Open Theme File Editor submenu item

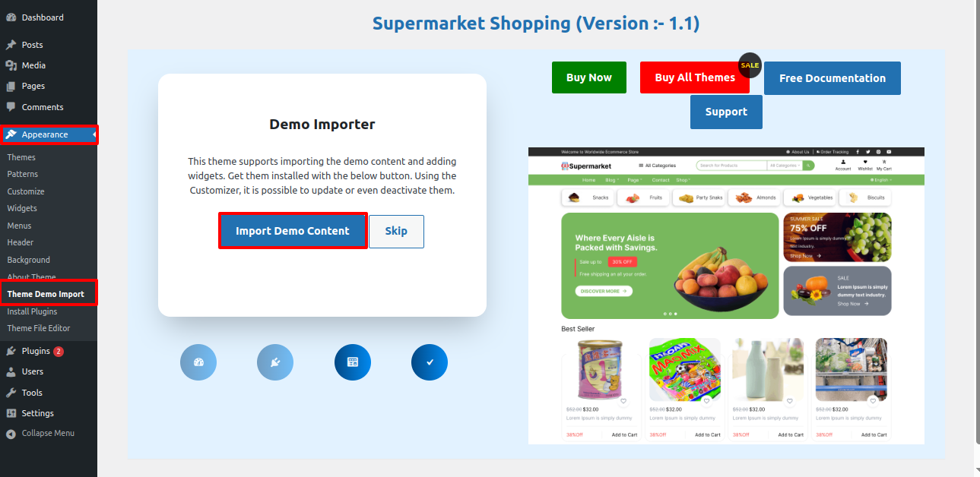tap(39, 328)
